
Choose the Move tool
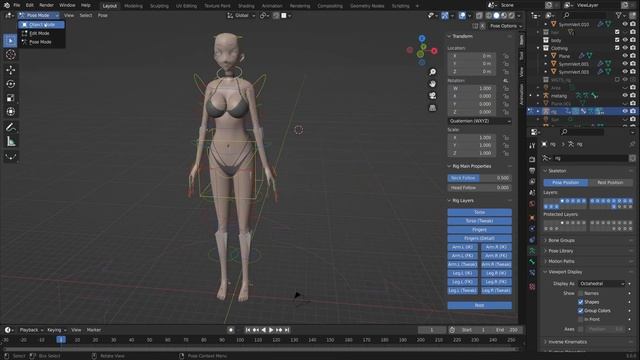pyautogui.click(x=11, y=70)
